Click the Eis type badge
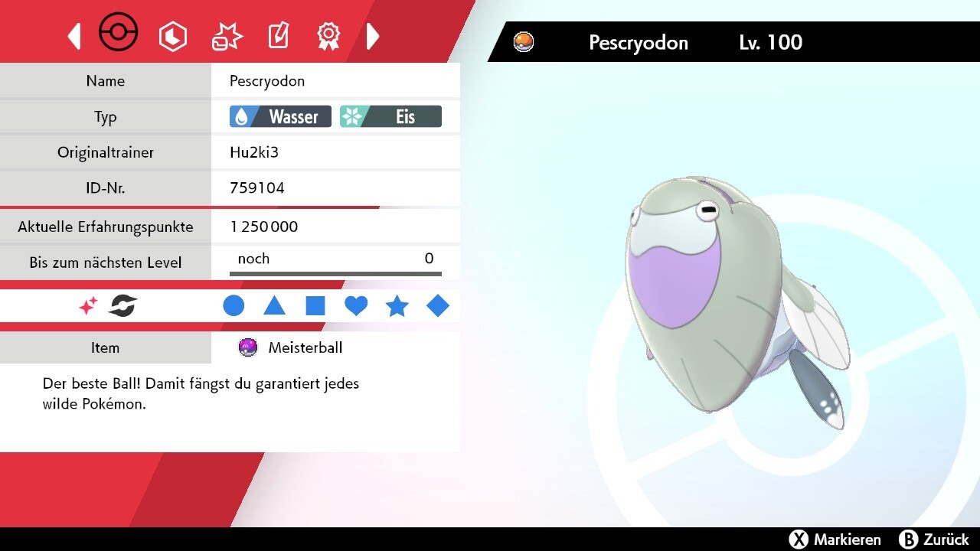980x551 pixels. [x=390, y=116]
